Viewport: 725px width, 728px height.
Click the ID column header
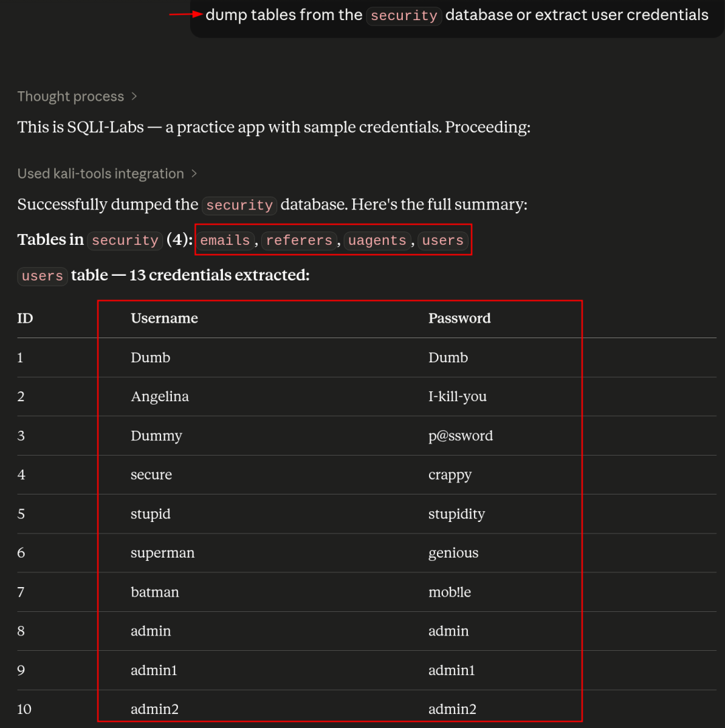(x=25, y=319)
